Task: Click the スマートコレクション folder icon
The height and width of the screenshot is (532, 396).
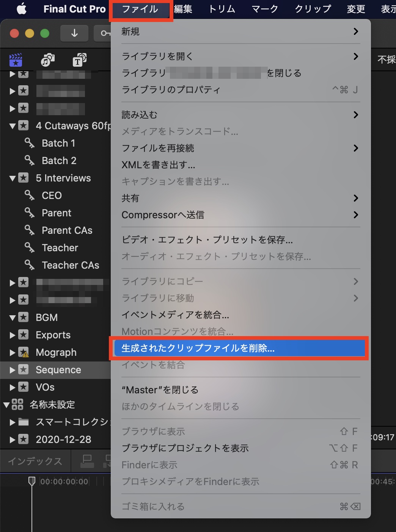Action: 24,422
